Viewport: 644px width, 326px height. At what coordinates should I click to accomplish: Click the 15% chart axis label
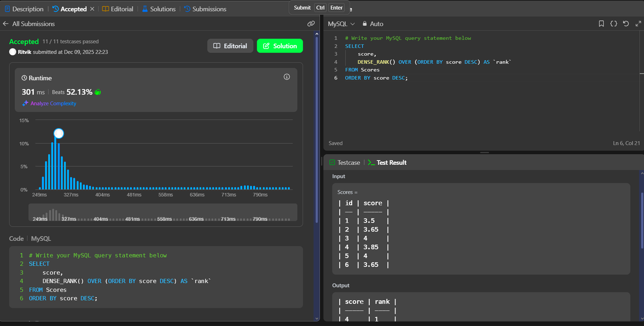coord(24,120)
